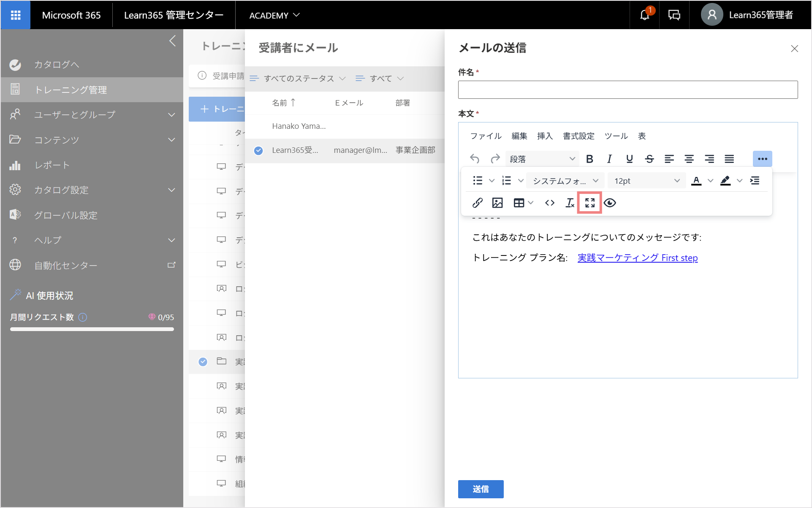Toggle the preview eye icon
812x508 pixels.
[610, 203]
